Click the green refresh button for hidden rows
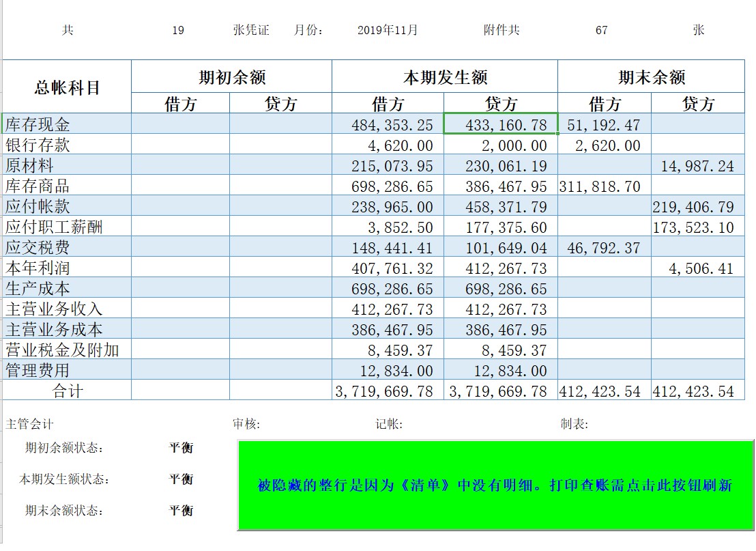Screen dimensions: 756x551 point(493,486)
